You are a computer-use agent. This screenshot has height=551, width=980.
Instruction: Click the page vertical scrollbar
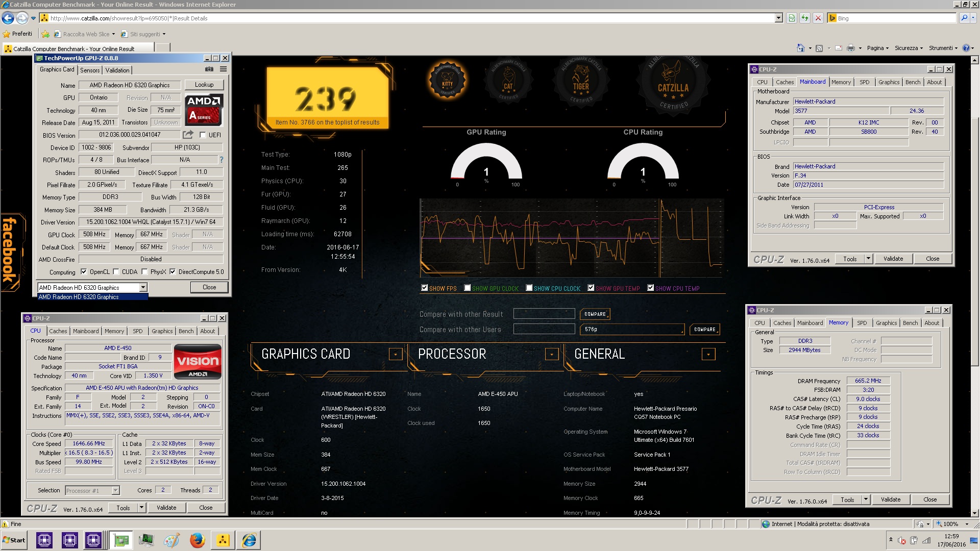(975, 286)
